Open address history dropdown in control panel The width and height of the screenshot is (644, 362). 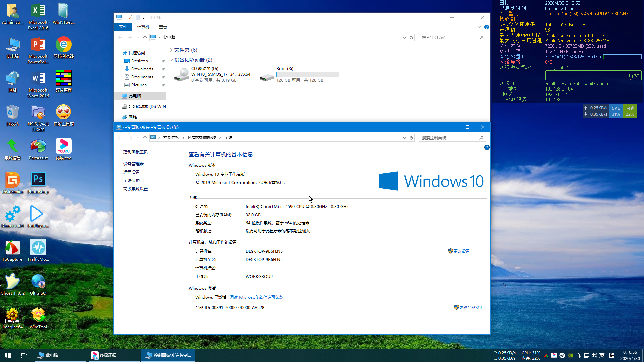(x=404, y=138)
